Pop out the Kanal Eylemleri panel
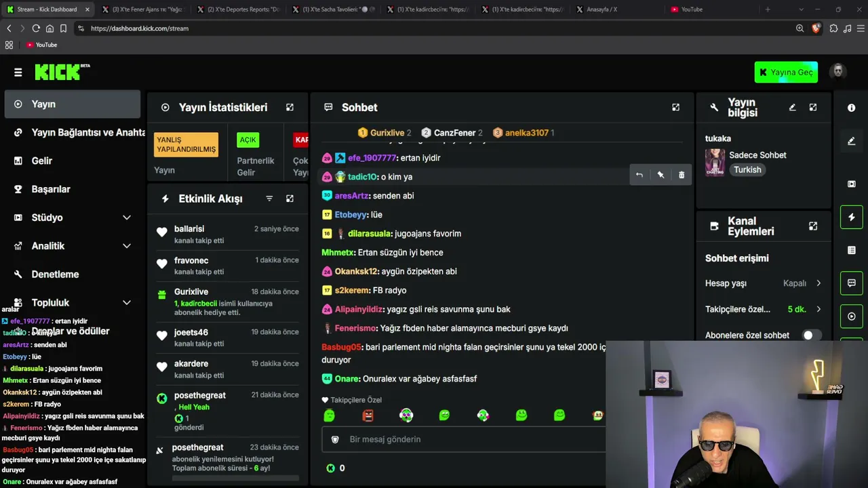This screenshot has height=488, width=868. pos(813,226)
